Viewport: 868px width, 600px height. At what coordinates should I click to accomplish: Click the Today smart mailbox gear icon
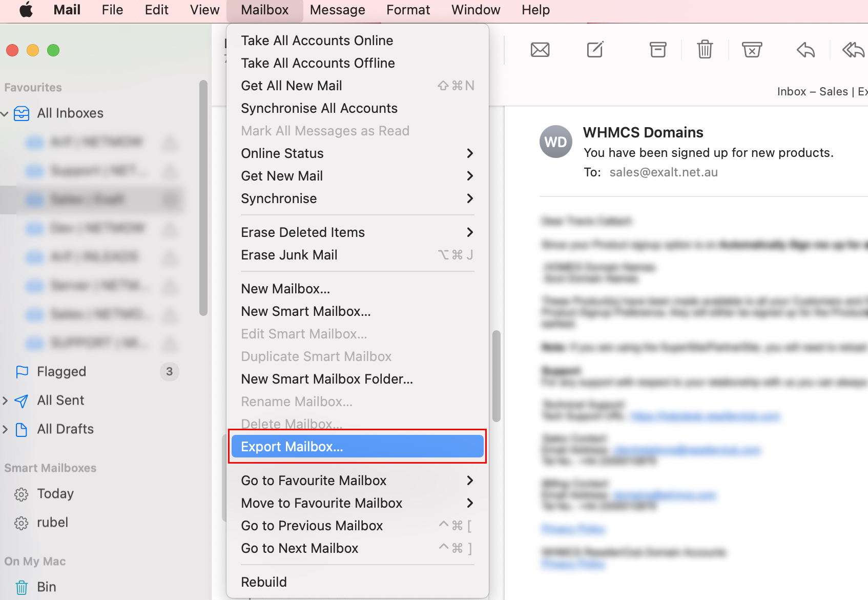click(22, 494)
